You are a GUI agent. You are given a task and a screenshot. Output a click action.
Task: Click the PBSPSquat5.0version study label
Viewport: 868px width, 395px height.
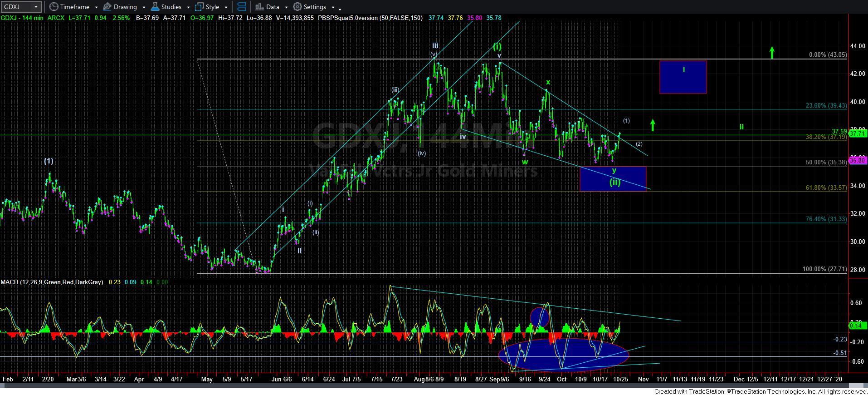coord(371,18)
